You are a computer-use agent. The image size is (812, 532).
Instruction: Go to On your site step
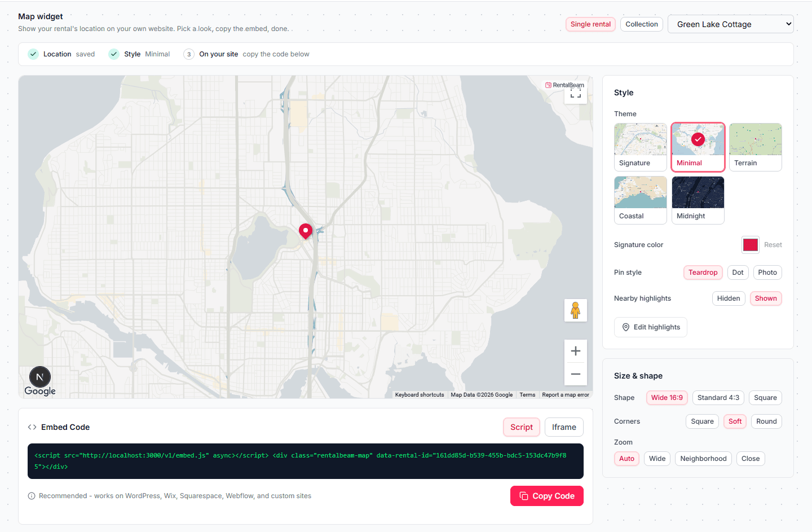coord(246,54)
